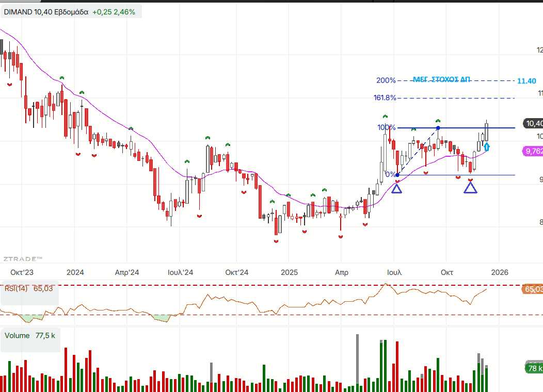Screen dimensions: 543x392
Task: Click the 200% Fibonacci level label
Action: point(386,80)
